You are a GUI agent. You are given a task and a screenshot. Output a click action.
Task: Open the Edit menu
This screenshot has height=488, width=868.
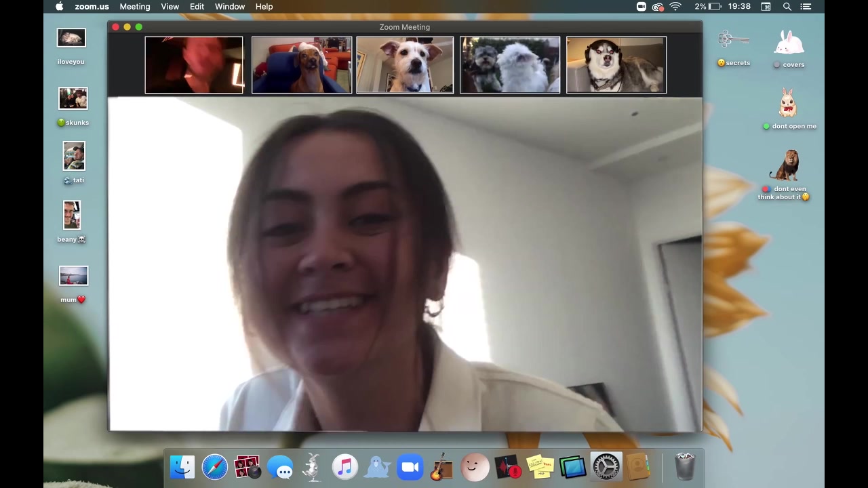tap(197, 7)
